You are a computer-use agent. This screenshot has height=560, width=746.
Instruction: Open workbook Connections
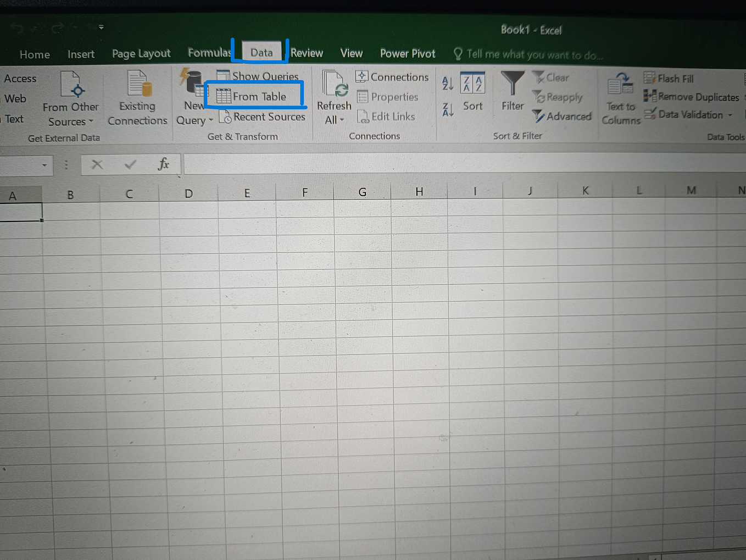click(392, 77)
